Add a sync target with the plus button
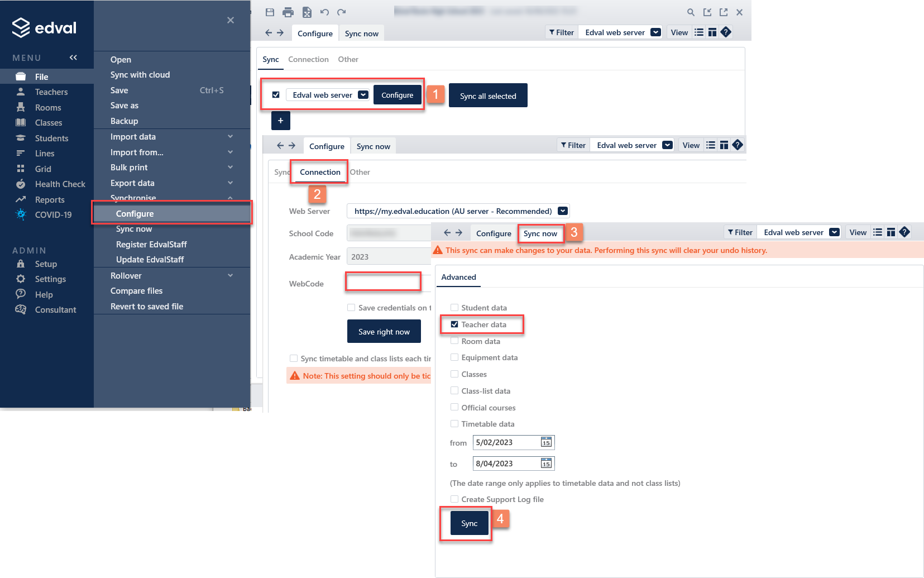The width and height of the screenshot is (924, 578). click(281, 120)
